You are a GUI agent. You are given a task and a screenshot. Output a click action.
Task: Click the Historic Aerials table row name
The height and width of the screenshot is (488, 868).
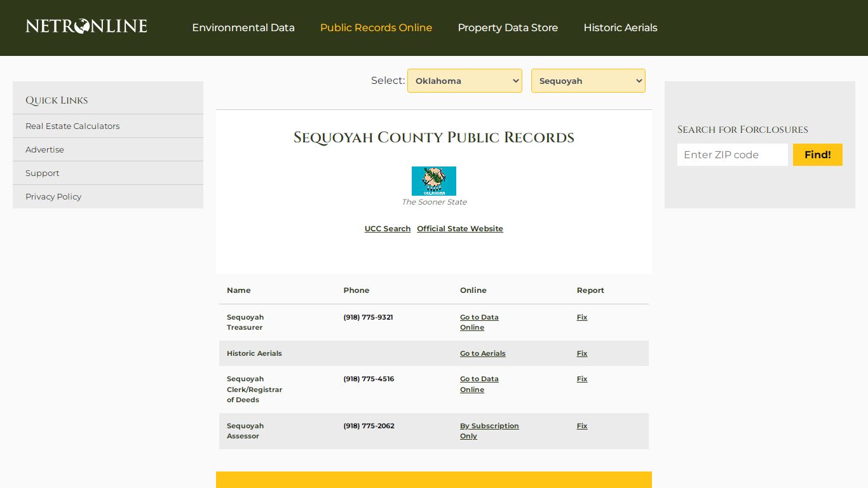[x=254, y=353]
